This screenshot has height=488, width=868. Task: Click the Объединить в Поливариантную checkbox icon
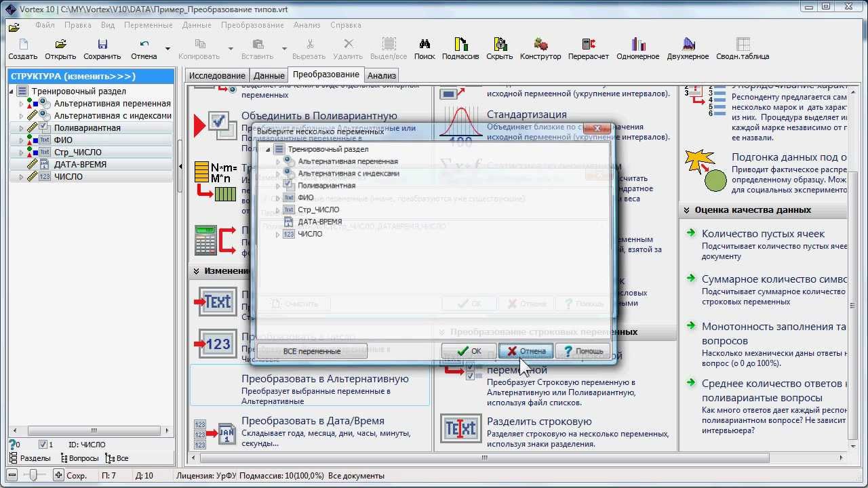(216, 125)
